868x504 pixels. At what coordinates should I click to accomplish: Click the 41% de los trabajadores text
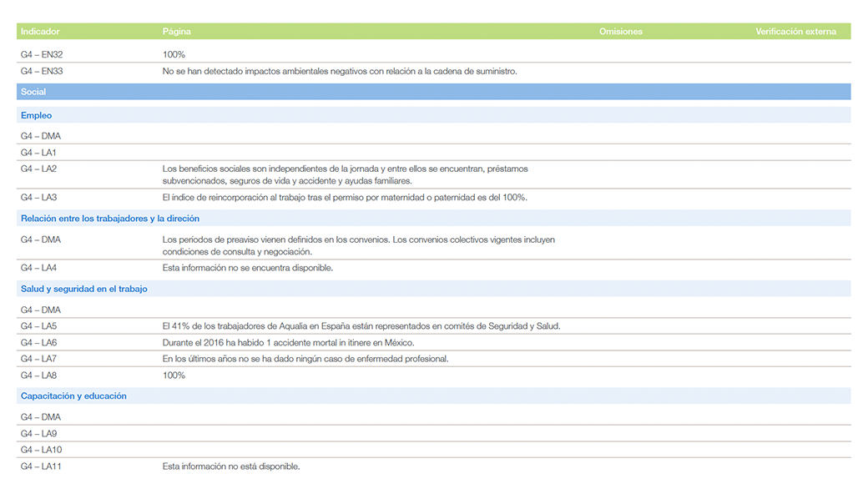pyautogui.click(x=361, y=326)
